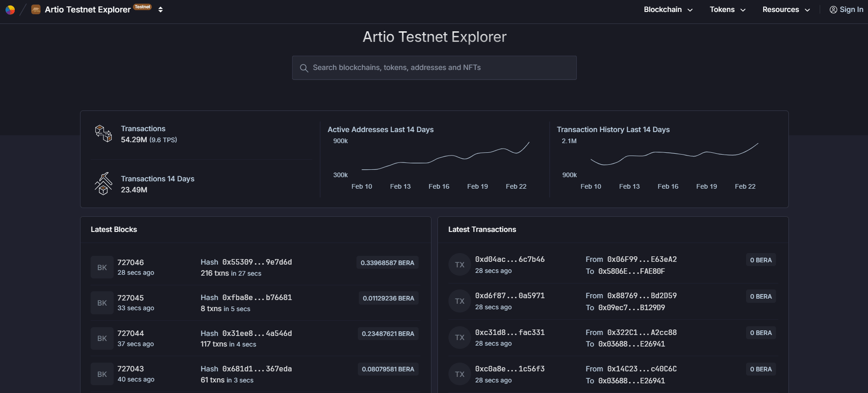Open block hash 0x681d1...367eda
Viewport: 868px width, 393px height.
(257, 369)
